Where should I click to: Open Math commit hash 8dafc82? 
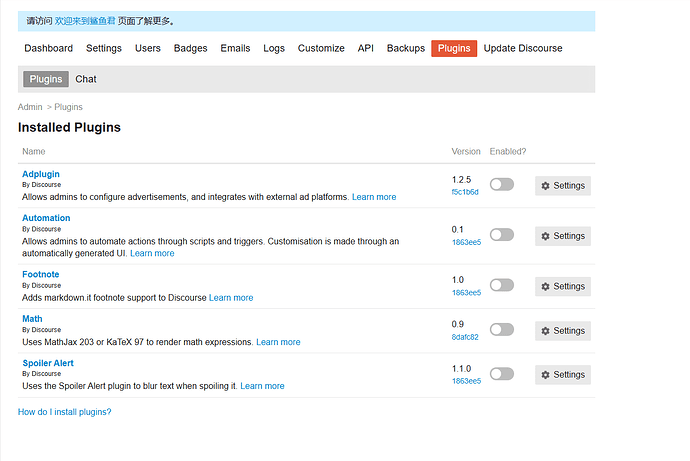pyautogui.click(x=465, y=337)
